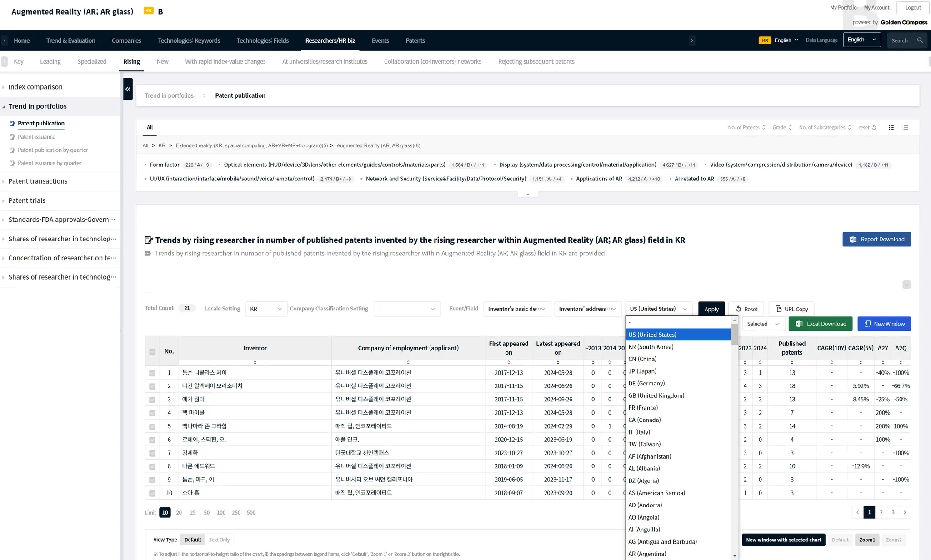Toggle the select-all header checkbox
The image size is (931, 560).
point(152,351)
